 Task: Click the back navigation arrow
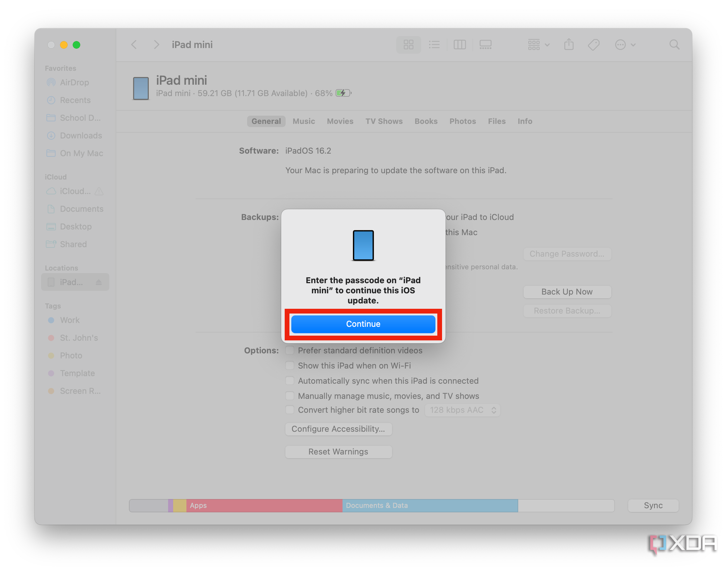(134, 44)
